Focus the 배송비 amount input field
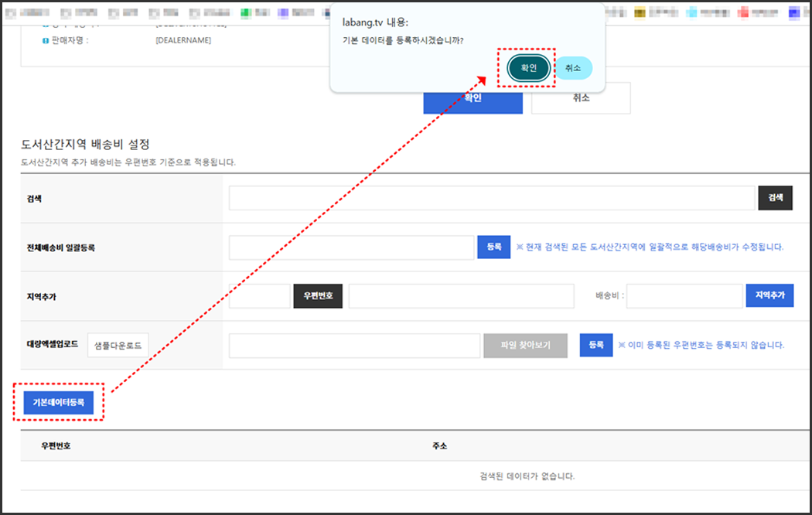Image resolution: width=812 pixels, height=515 pixels. (x=684, y=296)
